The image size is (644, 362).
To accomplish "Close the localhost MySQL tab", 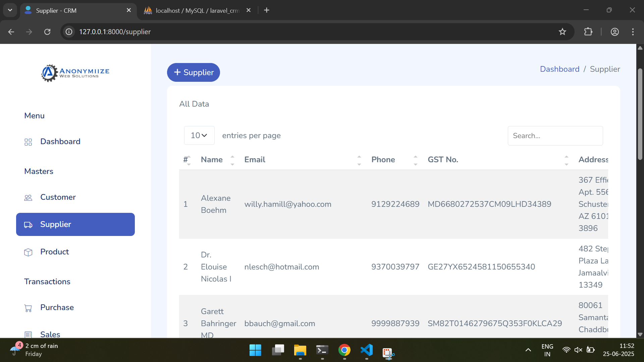I will coord(249,10).
